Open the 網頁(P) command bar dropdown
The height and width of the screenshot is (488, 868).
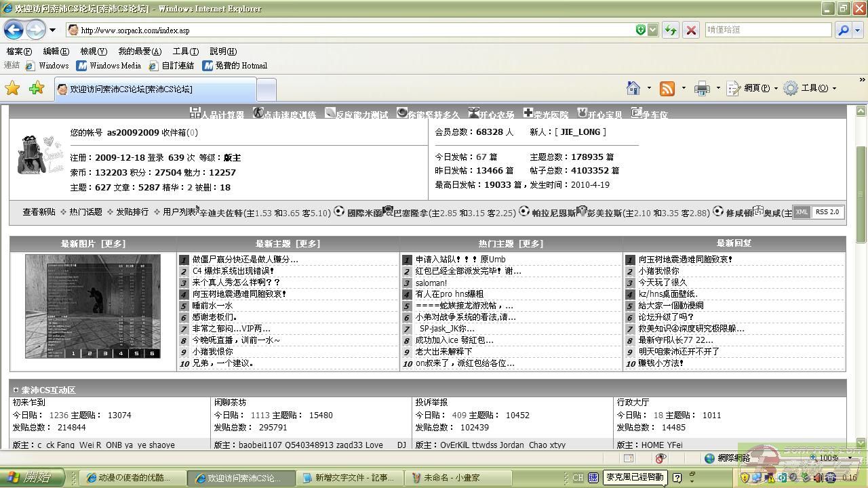point(751,88)
